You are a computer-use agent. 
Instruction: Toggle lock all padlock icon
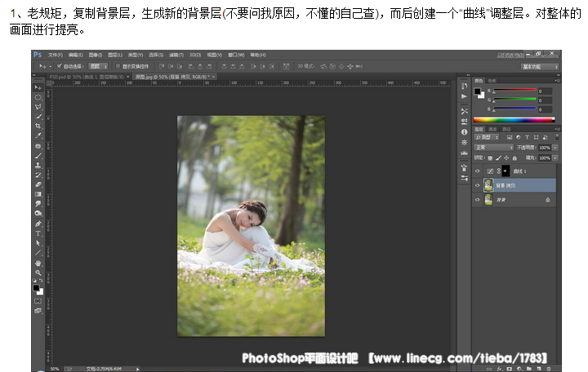tap(514, 158)
